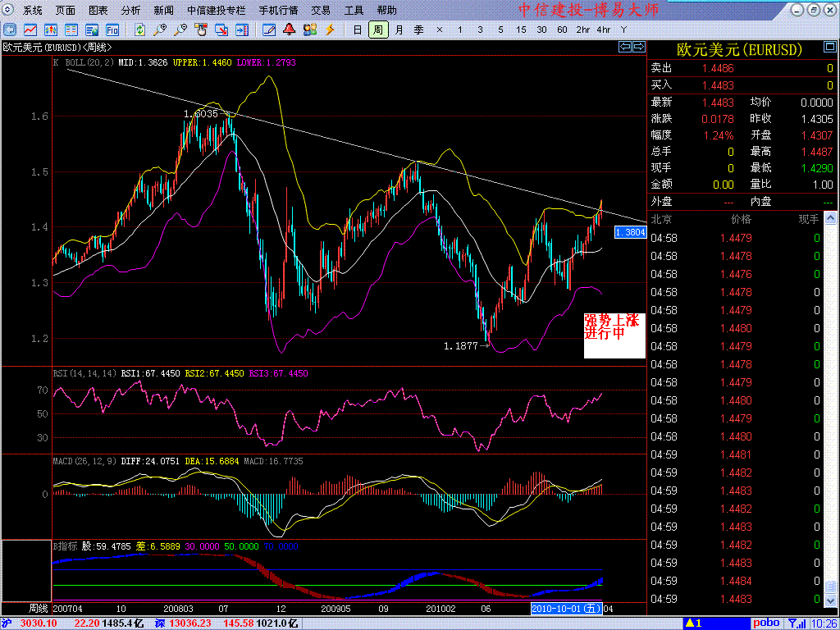Click the 买入 price 1.4483
This screenshot has height=630, width=840.
point(719,85)
